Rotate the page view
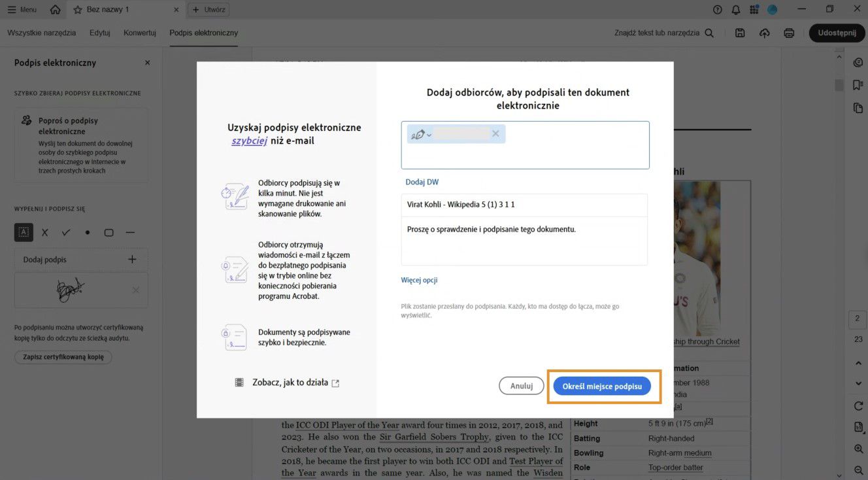Screen dimensions: 868x480 pyautogui.click(x=858, y=406)
